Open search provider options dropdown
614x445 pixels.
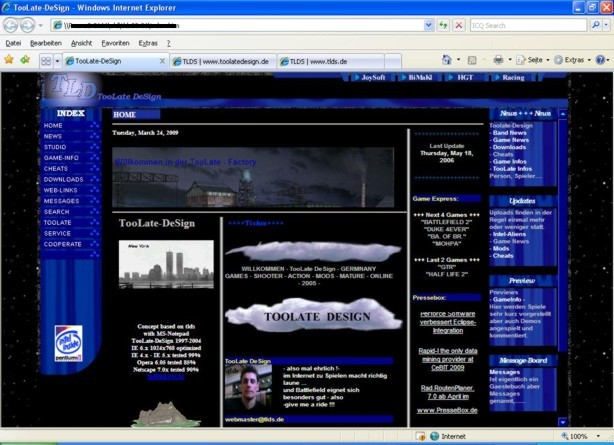pyautogui.click(x=606, y=25)
